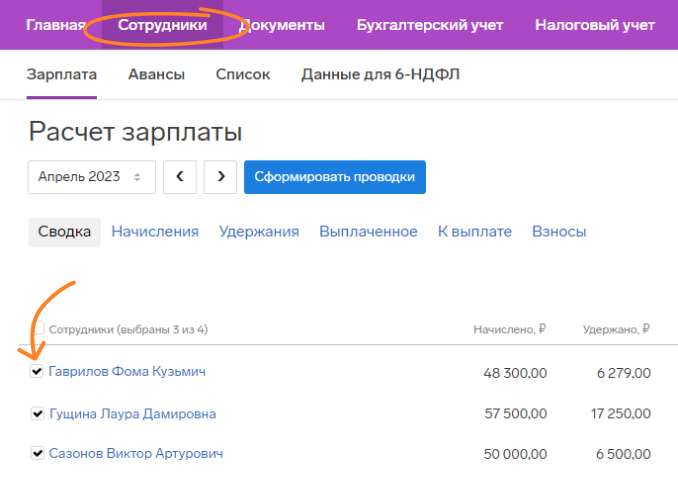Open the Главная menu item

56,25
